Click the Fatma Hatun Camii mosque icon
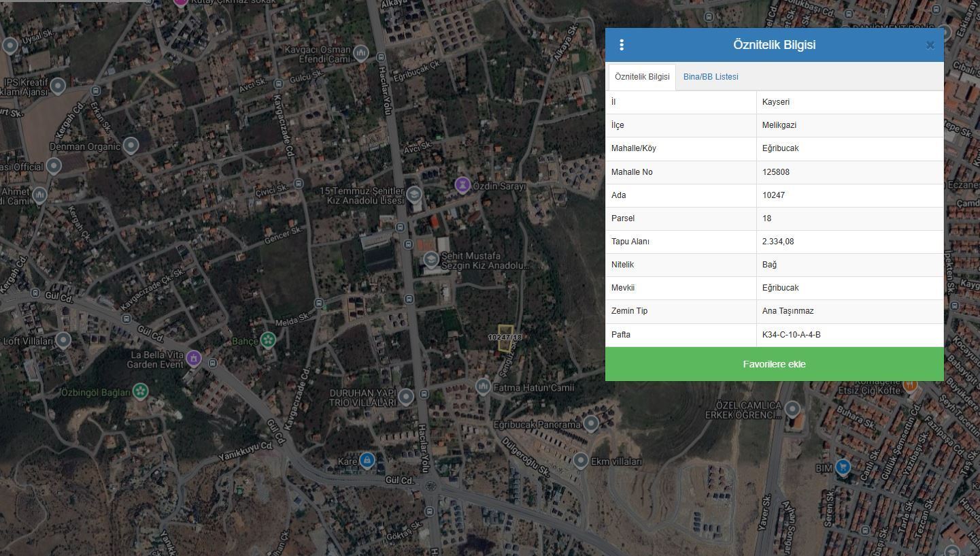The height and width of the screenshot is (556, 980). coord(483,387)
